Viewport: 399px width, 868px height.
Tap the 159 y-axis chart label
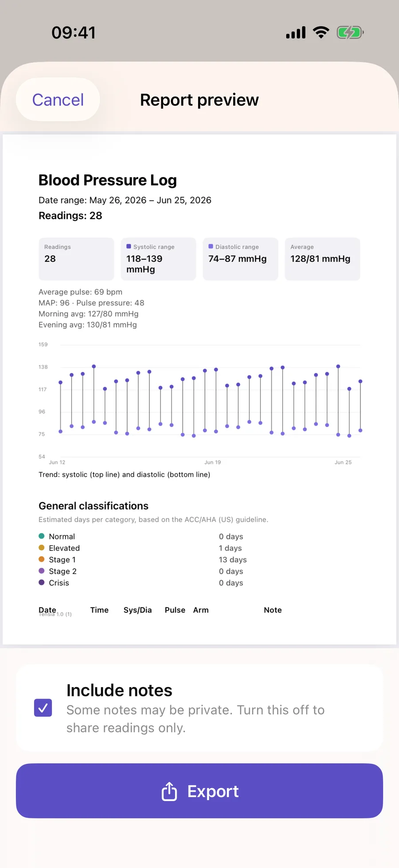tap(43, 345)
